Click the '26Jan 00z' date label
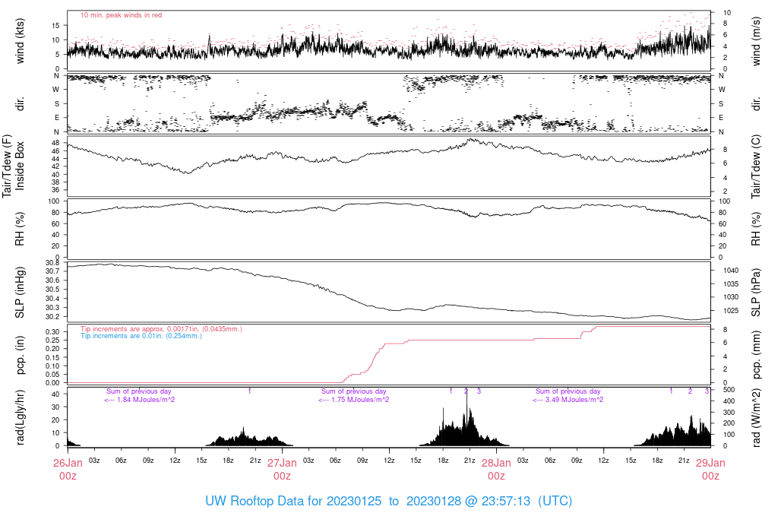This screenshot has height=532, width=778. tap(68, 470)
